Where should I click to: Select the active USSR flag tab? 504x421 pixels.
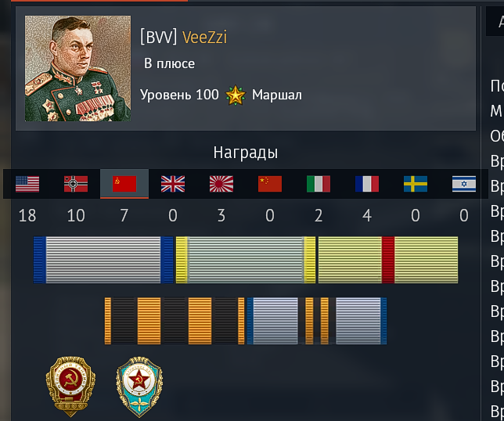point(124,184)
